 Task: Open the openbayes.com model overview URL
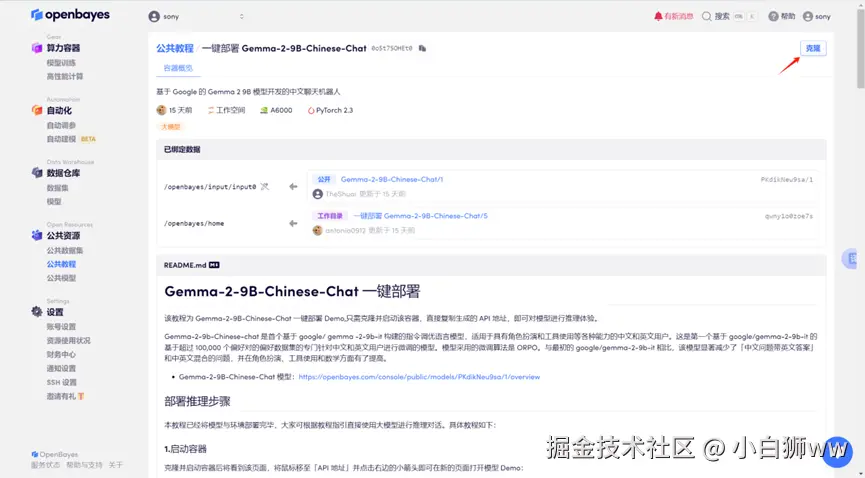pos(419,377)
